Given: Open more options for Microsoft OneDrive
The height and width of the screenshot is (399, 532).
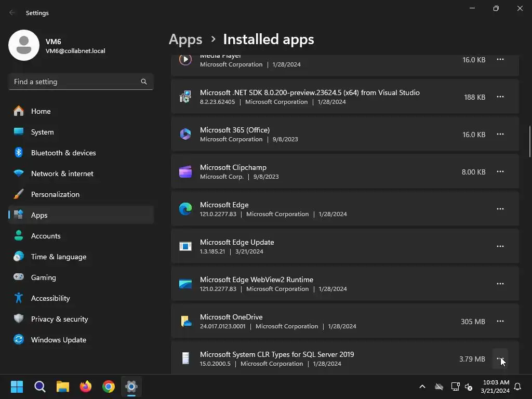Looking at the screenshot, I should [500, 321].
